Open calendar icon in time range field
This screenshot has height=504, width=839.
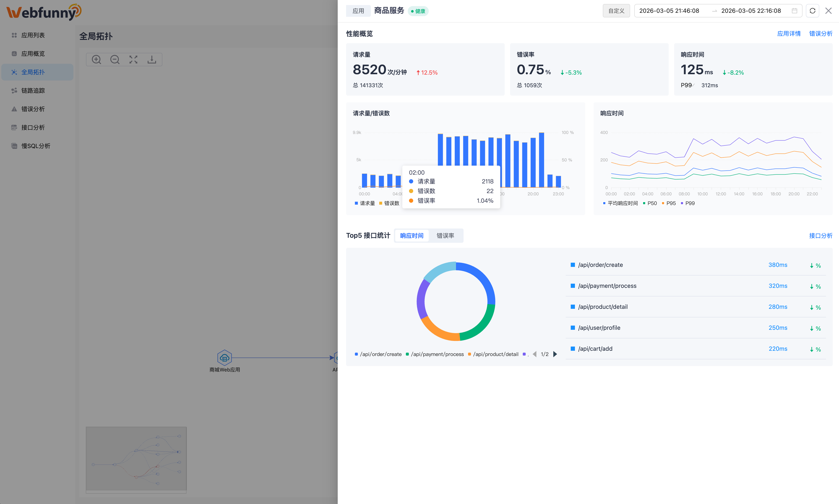(794, 11)
